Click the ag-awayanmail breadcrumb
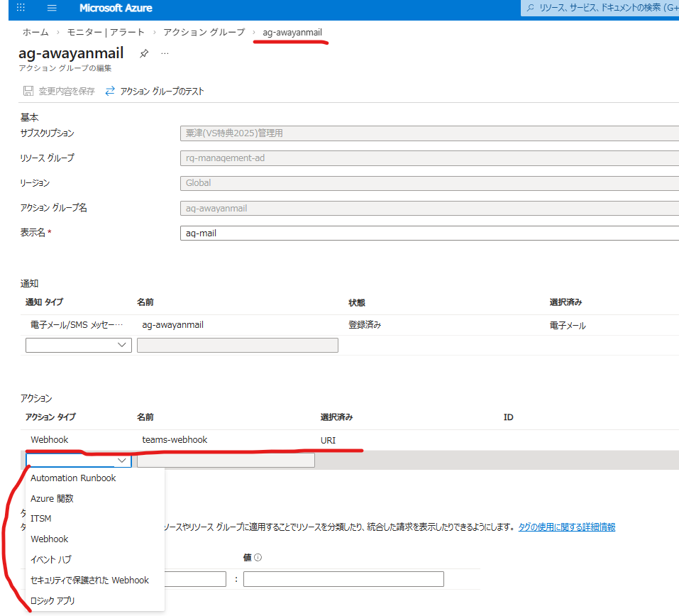The height and width of the screenshot is (616, 679). click(292, 33)
